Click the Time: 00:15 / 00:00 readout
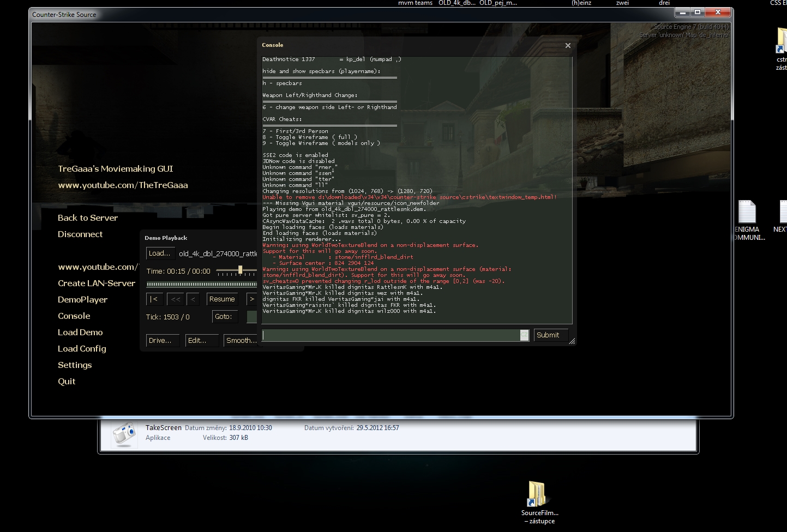Viewport: 787px width, 532px height. tap(178, 271)
